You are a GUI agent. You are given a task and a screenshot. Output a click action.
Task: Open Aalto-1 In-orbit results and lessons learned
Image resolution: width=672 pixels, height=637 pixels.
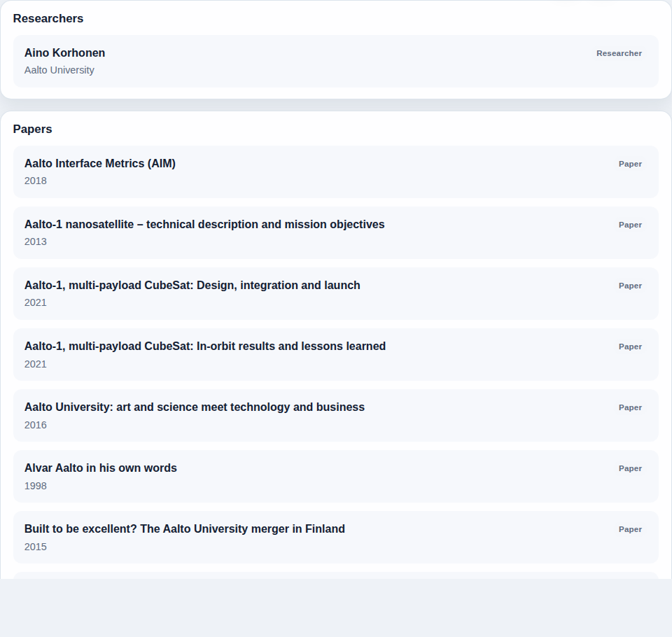pos(335,354)
